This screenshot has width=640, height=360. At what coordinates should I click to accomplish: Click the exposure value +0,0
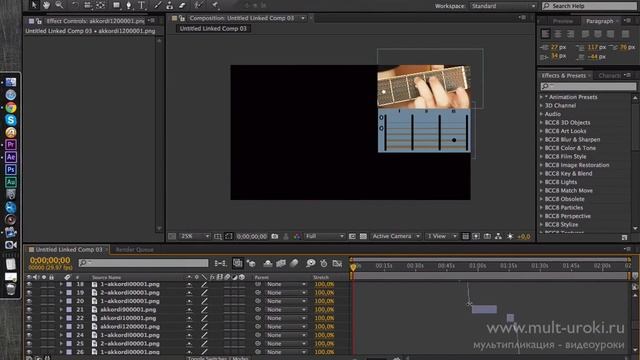[524, 236]
